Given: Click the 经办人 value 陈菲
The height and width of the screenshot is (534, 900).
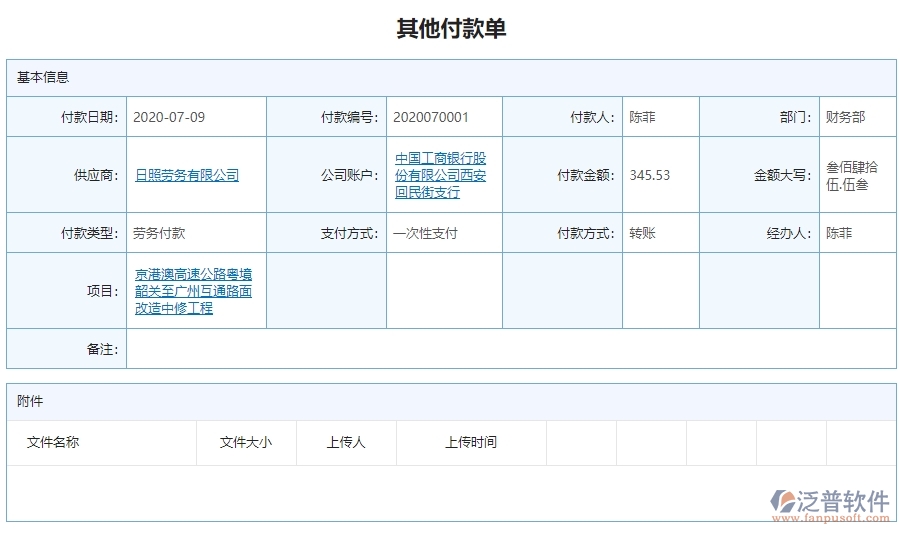Looking at the screenshot, I should click(x=839, y=233).
